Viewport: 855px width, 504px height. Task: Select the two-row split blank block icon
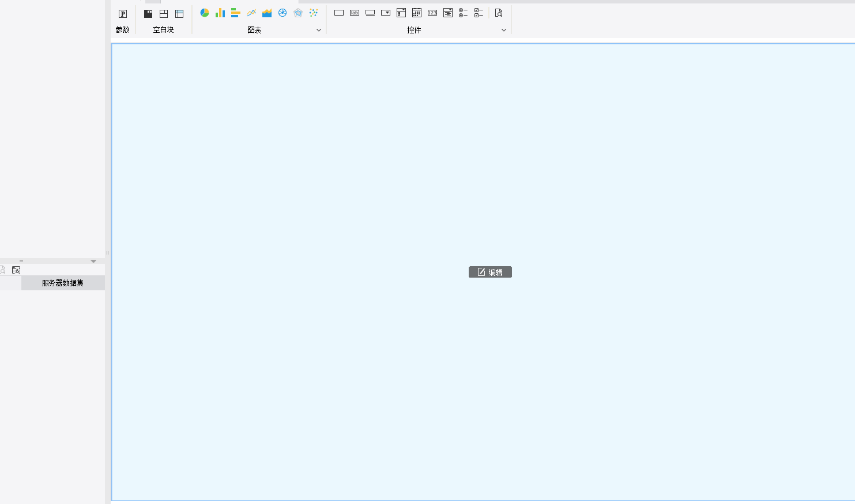click(164, 13)
